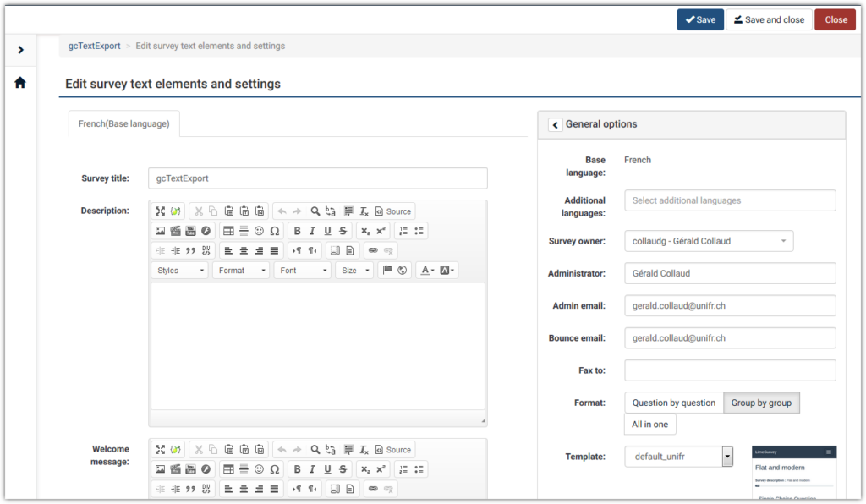866x504 pixels.
Task: Insert block quote in Description editor
Action: point(190,250)
